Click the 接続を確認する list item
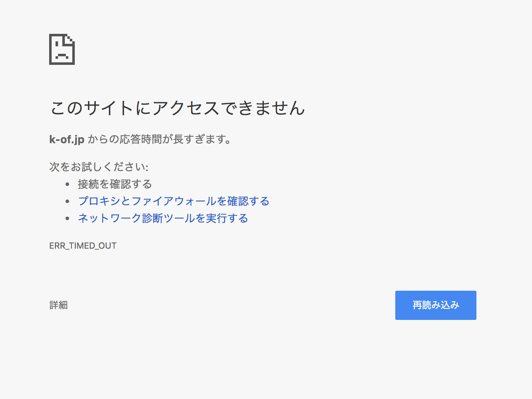This screenshot has width=532, height=399. (115, 184)
